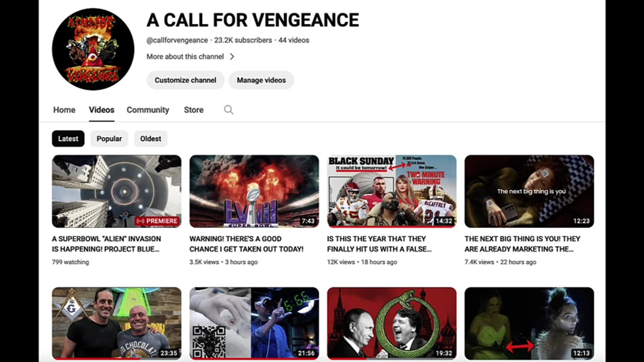This screenshot has width=644, height=362.
Task: Click the '799 watching' text
Action: (70, 262)
